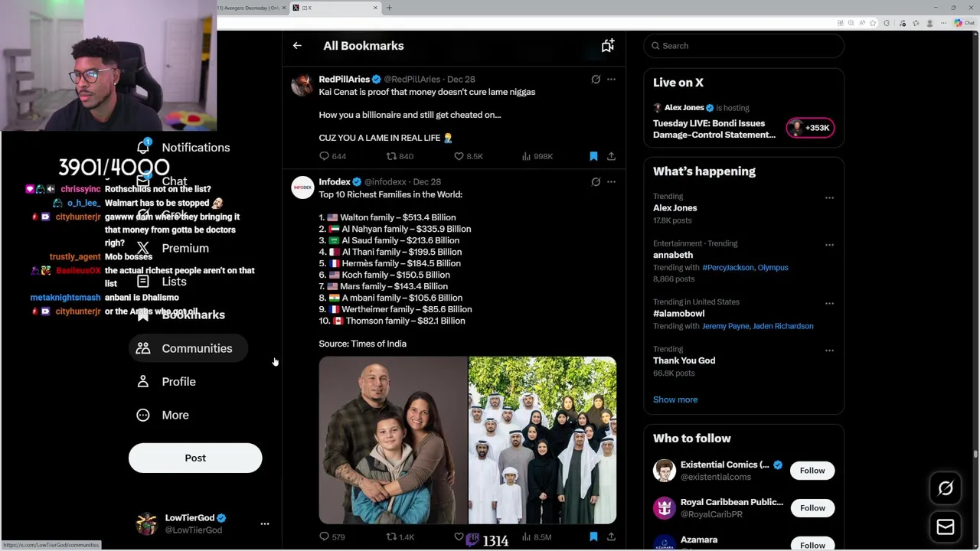The width and height of the screenshot is (980, 551).
Task: Open Grok icon on Infodex post
Action: coord(596,181)
